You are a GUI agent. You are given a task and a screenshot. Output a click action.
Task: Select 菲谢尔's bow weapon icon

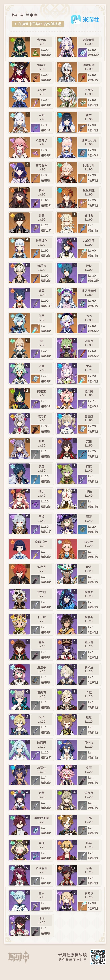click(82, 905)
